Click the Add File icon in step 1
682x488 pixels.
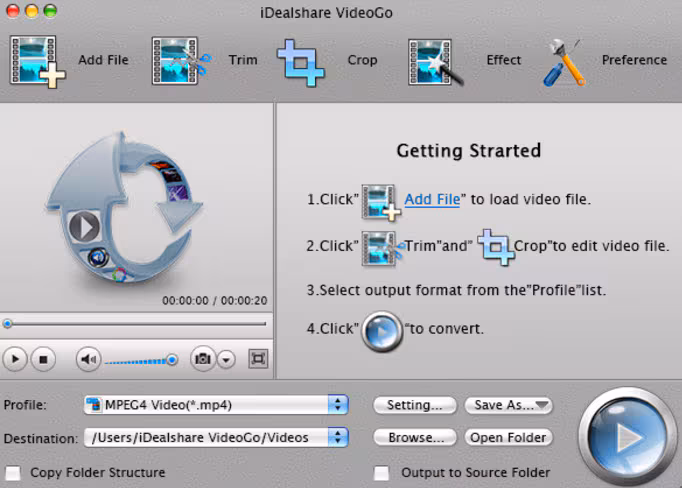click(x=381, y=202)
